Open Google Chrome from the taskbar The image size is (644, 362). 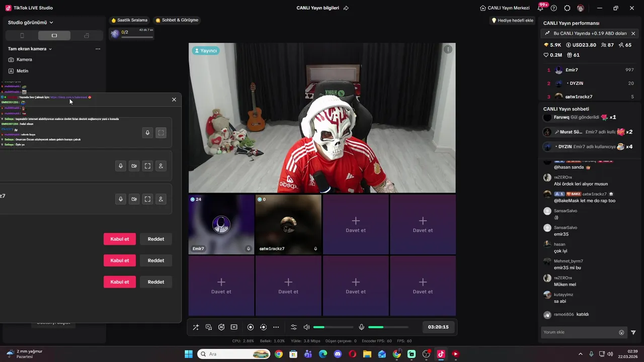point(279,354)
